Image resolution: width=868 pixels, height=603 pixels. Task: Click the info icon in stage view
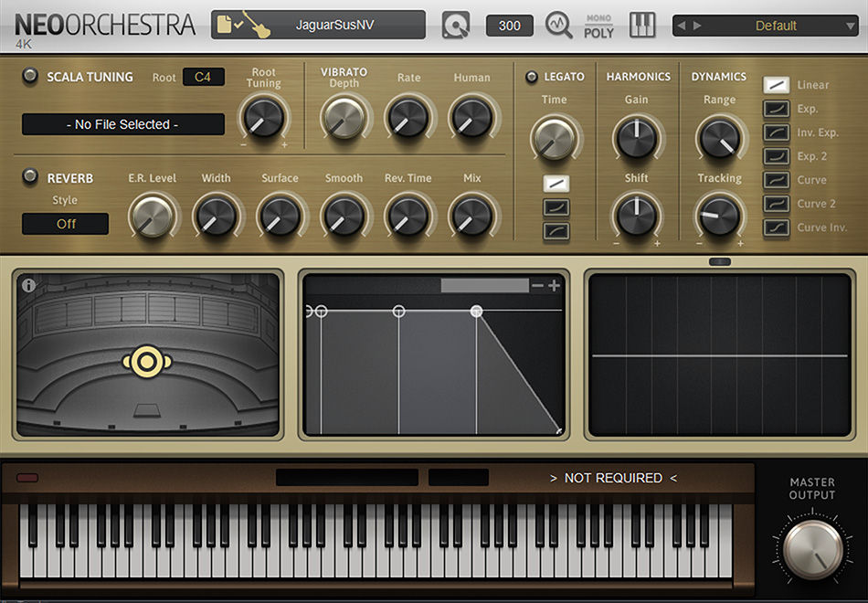point(29,285)
